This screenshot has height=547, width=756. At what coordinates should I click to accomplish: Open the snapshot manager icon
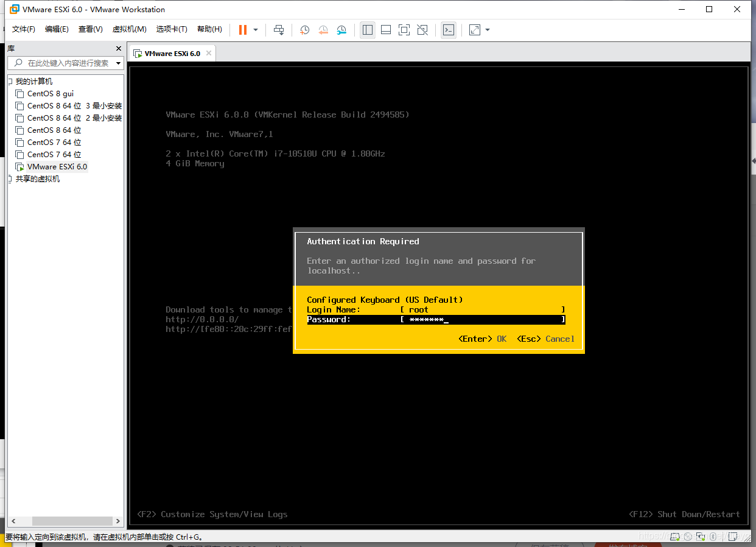[341, 30]
